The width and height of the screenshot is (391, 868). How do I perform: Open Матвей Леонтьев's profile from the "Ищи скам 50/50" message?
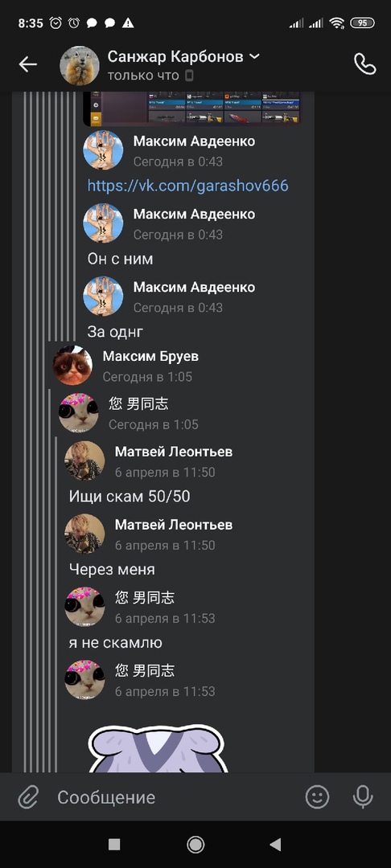click(84, 461)
